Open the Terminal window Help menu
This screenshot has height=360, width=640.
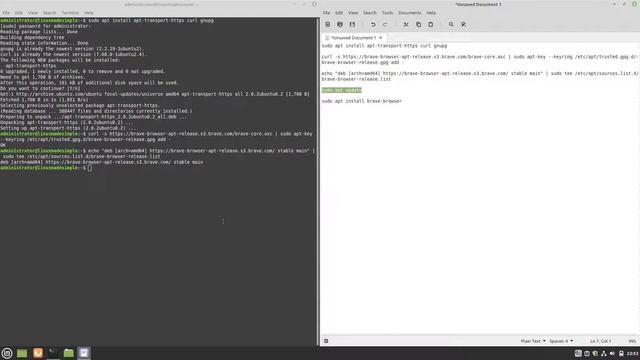point(89,13)
